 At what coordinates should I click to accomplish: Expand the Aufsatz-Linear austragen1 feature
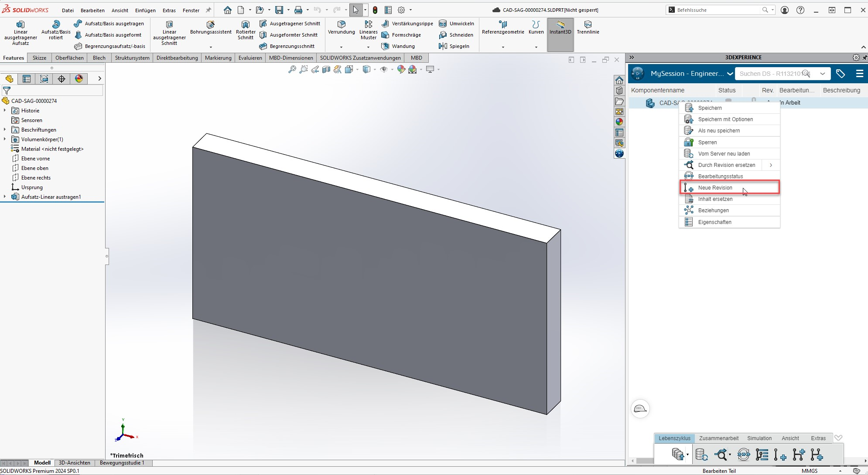5,197
